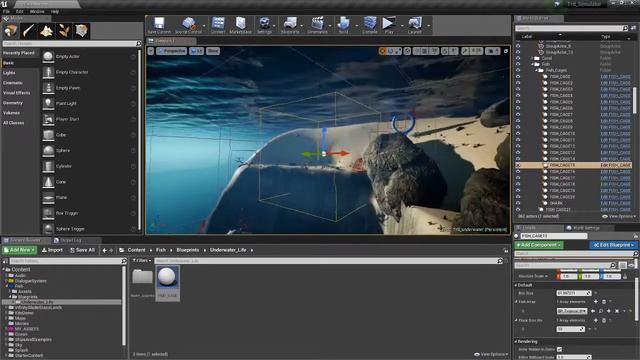Screen dimensions: 640x360
Task: Collapse the Fish_Cages folder in outliner
Action: (x=537, y=70)
